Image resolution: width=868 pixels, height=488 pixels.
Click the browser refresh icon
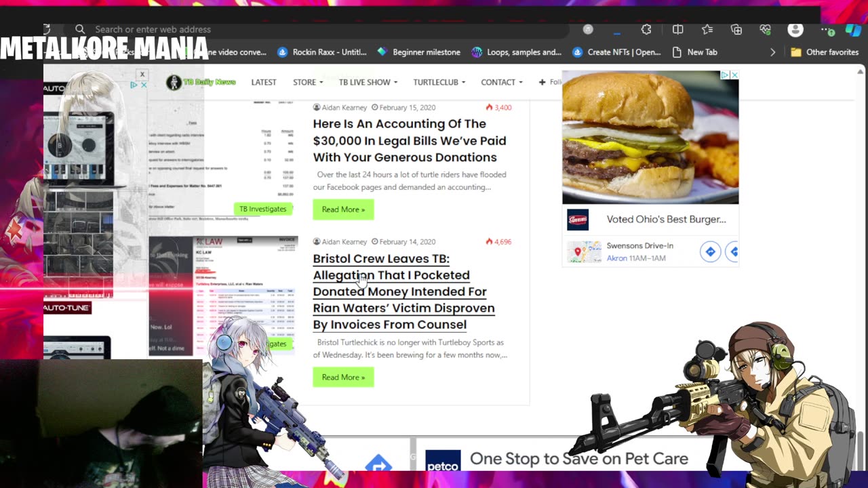click(x=46, y=29)
